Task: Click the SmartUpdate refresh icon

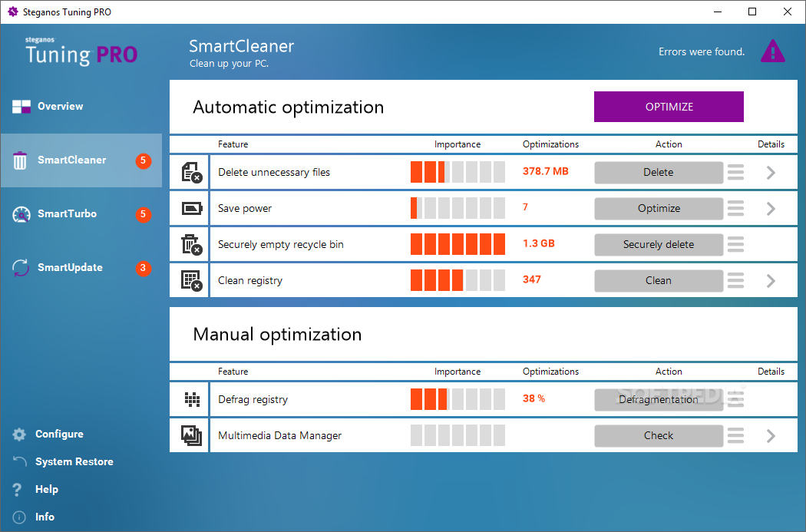Action: coord(21,268)
